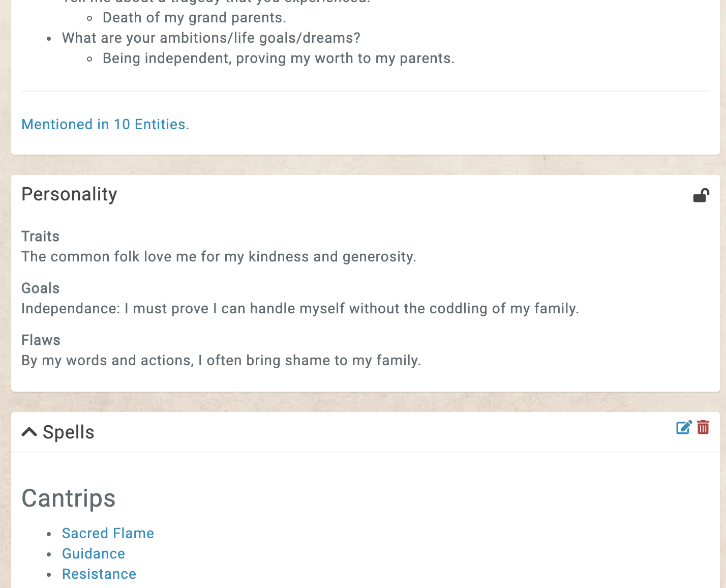The height and width of the screenshot is (588, 726).
Task: Click the shame to my family flaw text
Action: [x=221, y=361]
